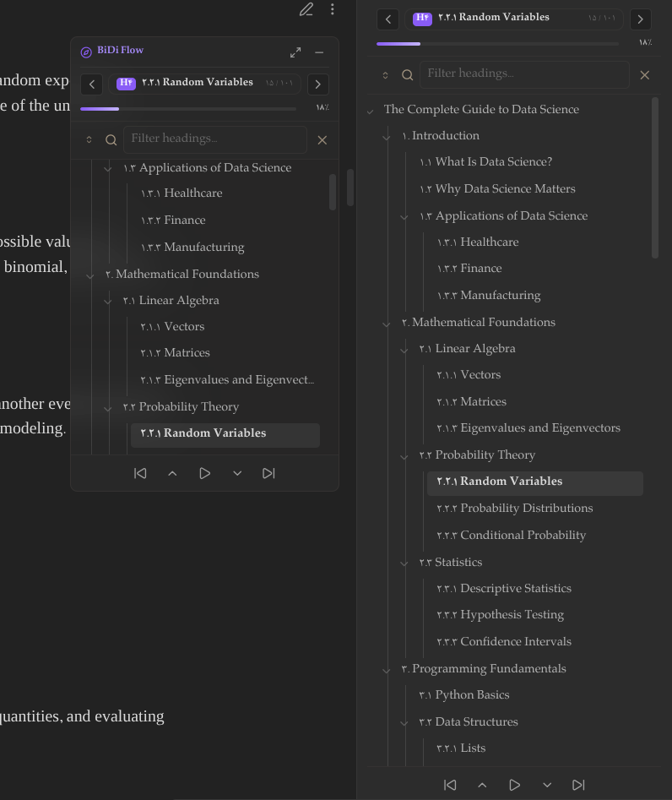The width and height of the screenshot is (672, 800).
Task: Go to previous heading in sidebar panel
Action: (388, 19)
